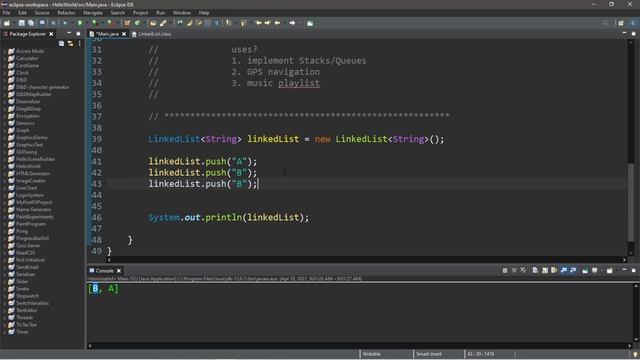Click the editor horizontal scrollbar
Image resolution: width=640 pixels, height=360 pixels.
coord(366,260)
